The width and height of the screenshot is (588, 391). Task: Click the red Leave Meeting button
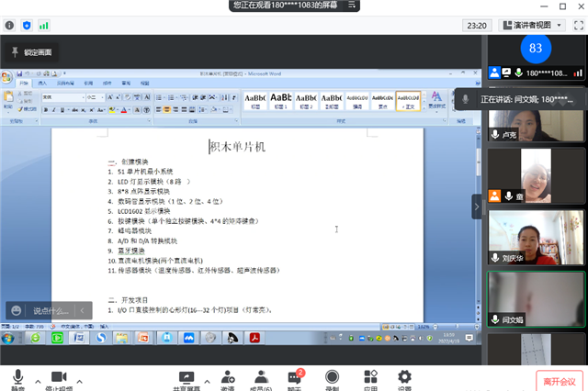click(557, 381)
